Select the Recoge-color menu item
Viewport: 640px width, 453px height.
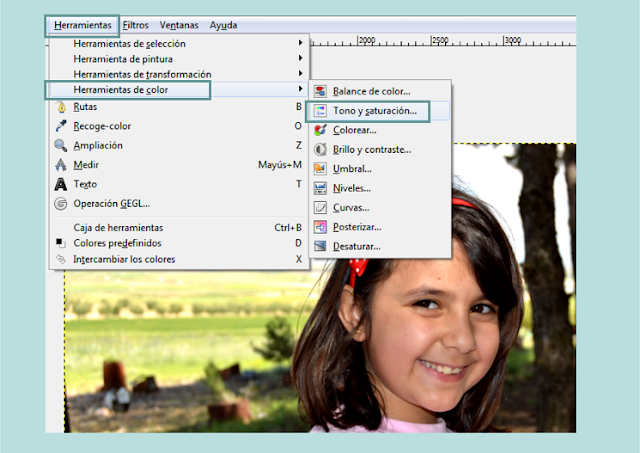point(178,126)
